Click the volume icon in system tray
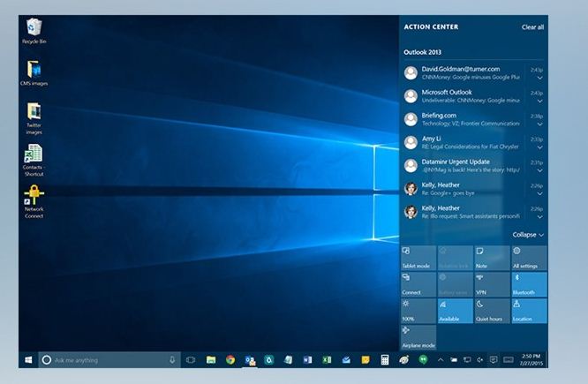Image resolution: width=588 pixels, height=384 pixels. [479, 360]
